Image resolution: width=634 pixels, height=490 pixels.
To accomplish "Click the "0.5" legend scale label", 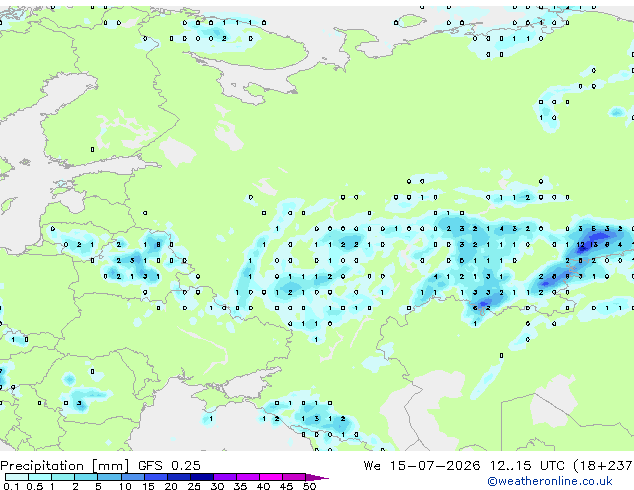I will tap(34, 486).
